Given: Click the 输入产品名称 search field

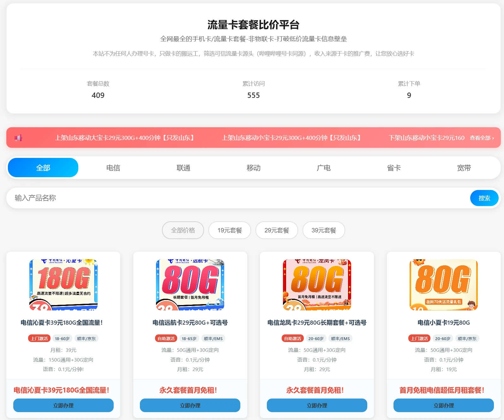Looking at the screenshot, I should tap(237, 198).
